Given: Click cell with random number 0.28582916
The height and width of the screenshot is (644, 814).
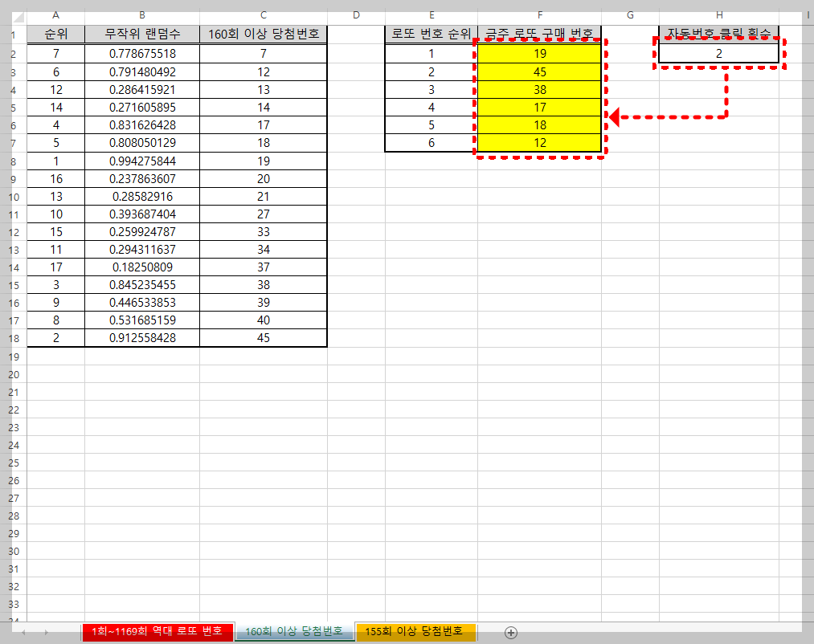Looking at the screenshot, I should pos(142,196).
